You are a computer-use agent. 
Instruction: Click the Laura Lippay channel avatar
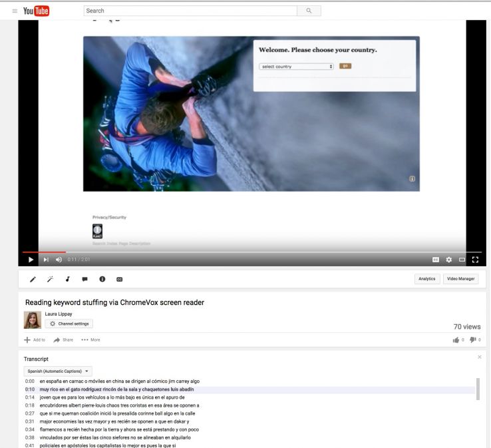[33, 320]
